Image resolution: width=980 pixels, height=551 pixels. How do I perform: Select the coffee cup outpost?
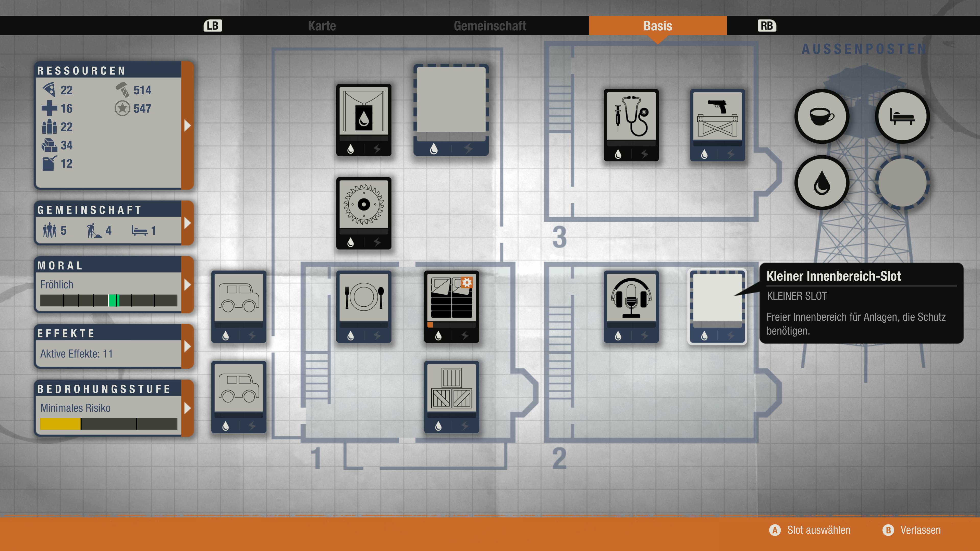tap(822, 116)
